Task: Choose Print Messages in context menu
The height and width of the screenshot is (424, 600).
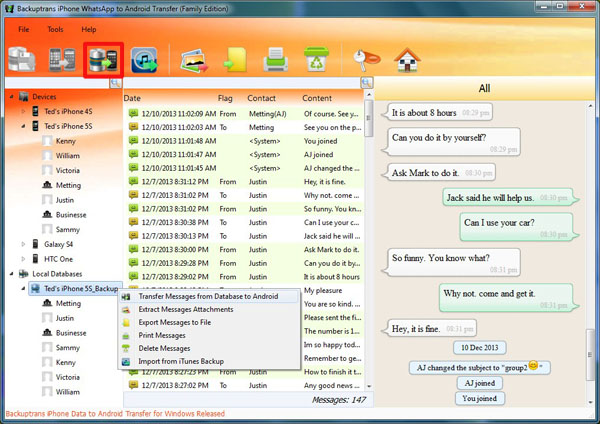Action: pos(209,335)
